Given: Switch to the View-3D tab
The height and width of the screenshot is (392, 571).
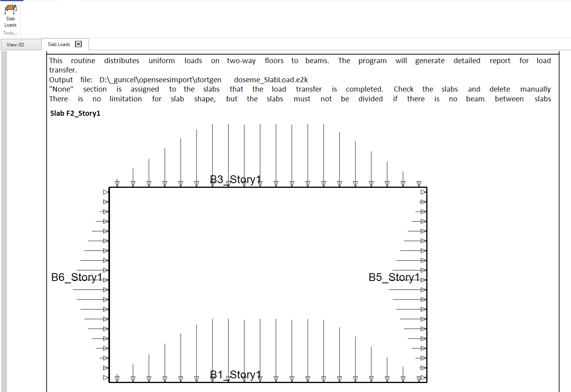Looking at the screenshot, I should pos(21,44).
